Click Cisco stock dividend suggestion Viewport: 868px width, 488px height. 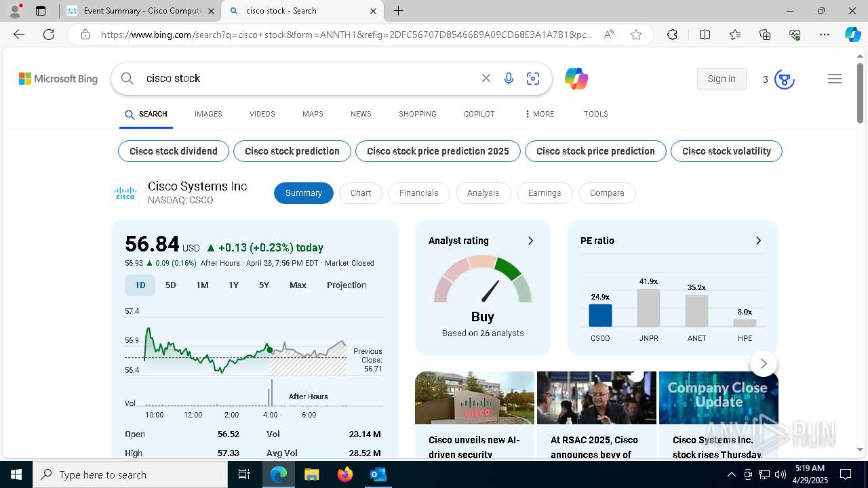(174, 151)
